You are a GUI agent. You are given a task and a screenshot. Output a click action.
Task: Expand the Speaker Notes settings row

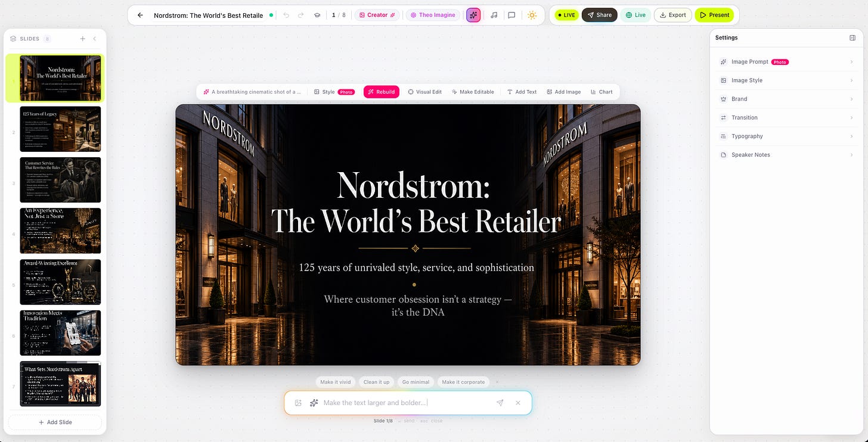[x=786, y=155]
